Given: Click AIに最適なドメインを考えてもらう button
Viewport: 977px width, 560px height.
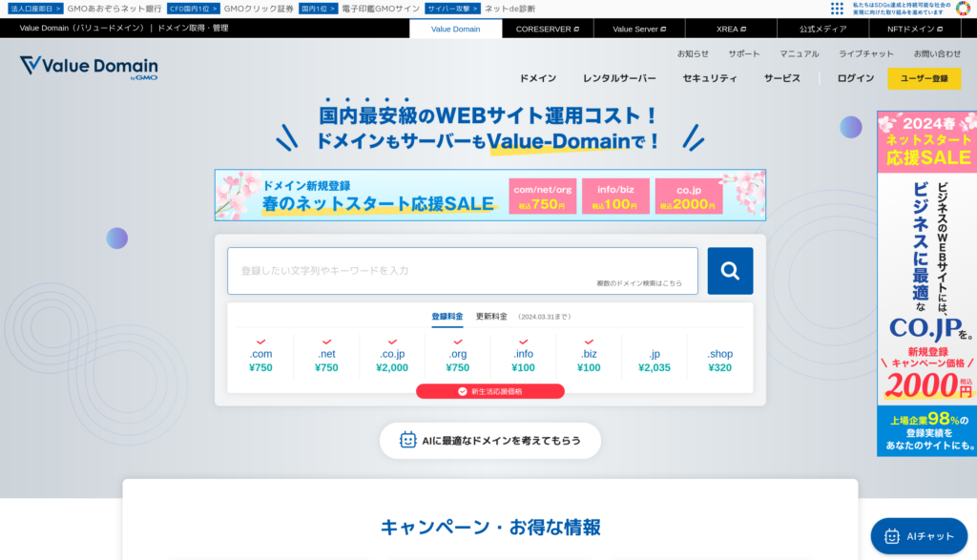Looking at the screenshot, I should [x=490, y=441].
